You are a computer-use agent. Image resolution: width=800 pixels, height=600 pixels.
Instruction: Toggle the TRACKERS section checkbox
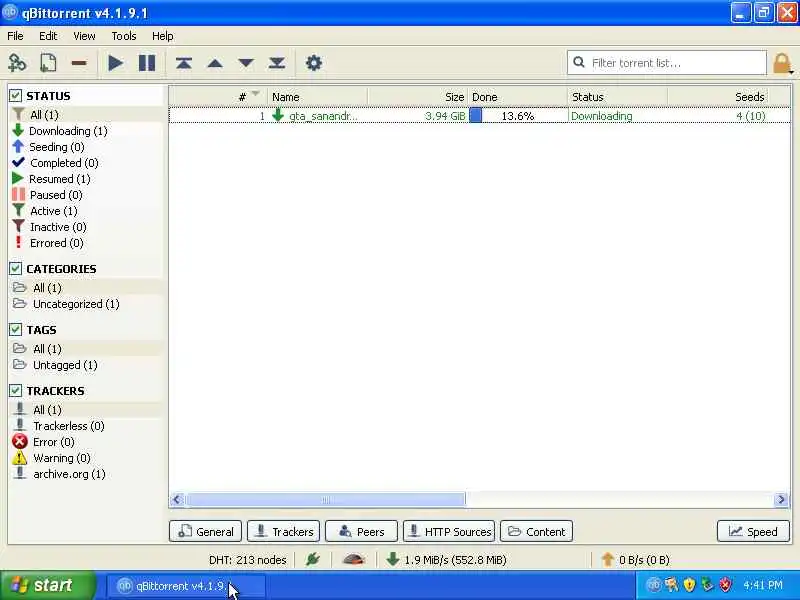[x=15, y=391]
